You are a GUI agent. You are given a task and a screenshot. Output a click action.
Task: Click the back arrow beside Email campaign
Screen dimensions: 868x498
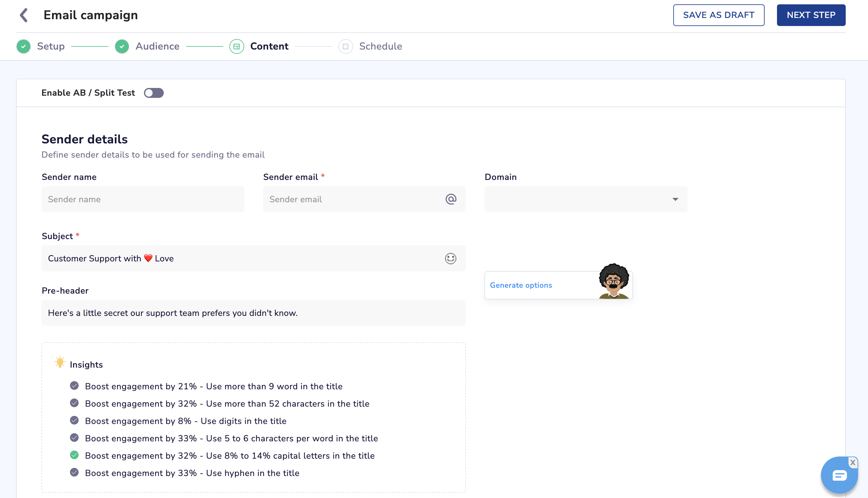click(24, 15)
